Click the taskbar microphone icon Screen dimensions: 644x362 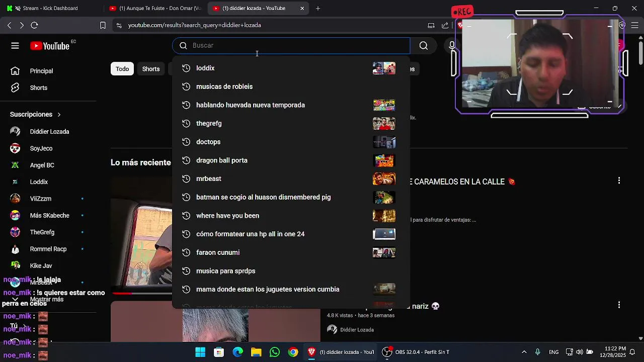click(538, 352)
